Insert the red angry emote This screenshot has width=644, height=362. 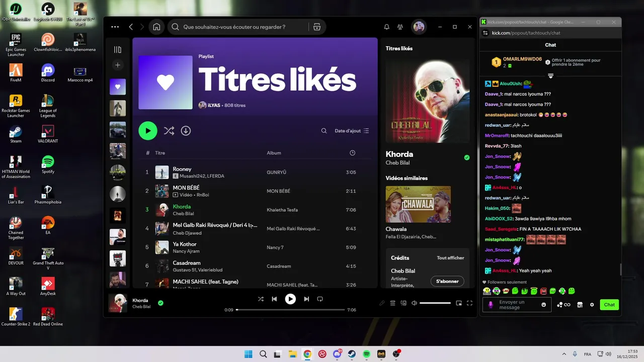pos(543,291)
